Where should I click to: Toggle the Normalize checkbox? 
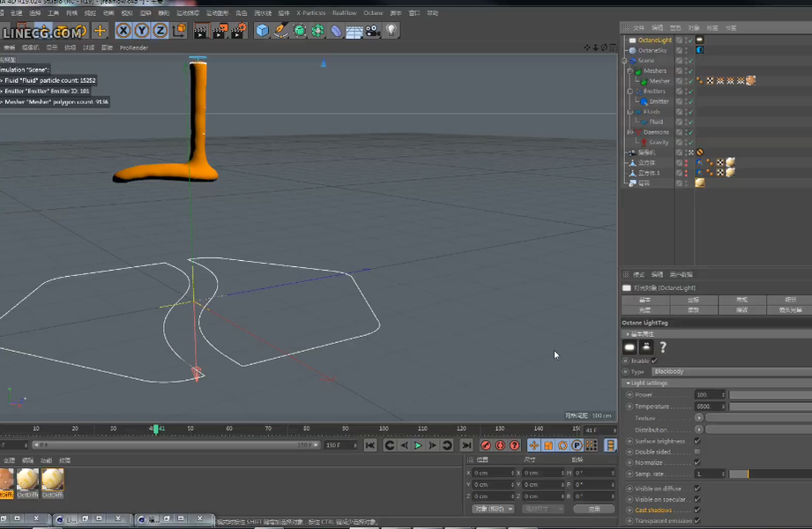pyautogui.click(x=697, y=463)
